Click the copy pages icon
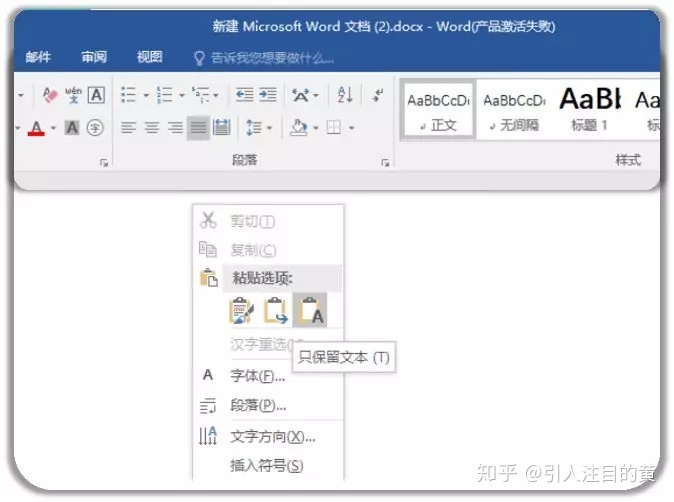Image resolution: width=674 pixels, height=502 pixels. pos(208,249)
